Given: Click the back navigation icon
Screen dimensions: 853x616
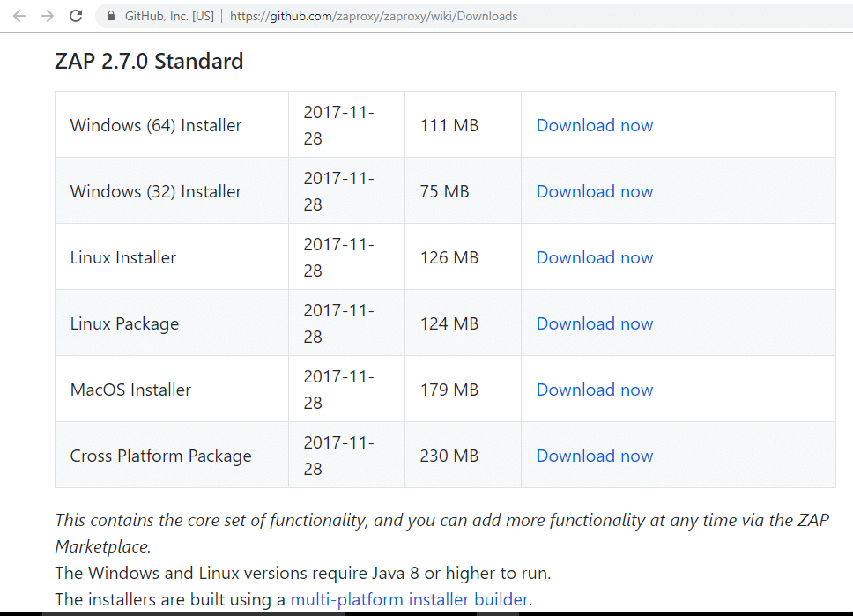Looking at the screenshot, I should pyautogui.click(x=19, y=16).
